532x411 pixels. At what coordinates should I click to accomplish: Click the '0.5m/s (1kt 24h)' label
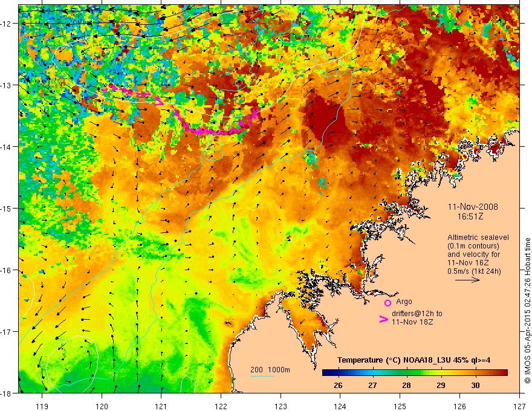pyautogui.click(x=474, y=271)
